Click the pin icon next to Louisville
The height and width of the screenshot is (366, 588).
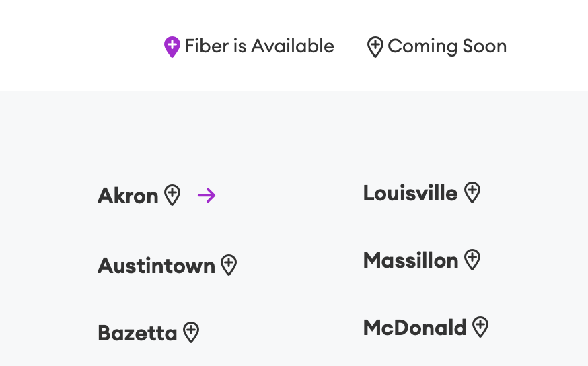tap(472, 192)
